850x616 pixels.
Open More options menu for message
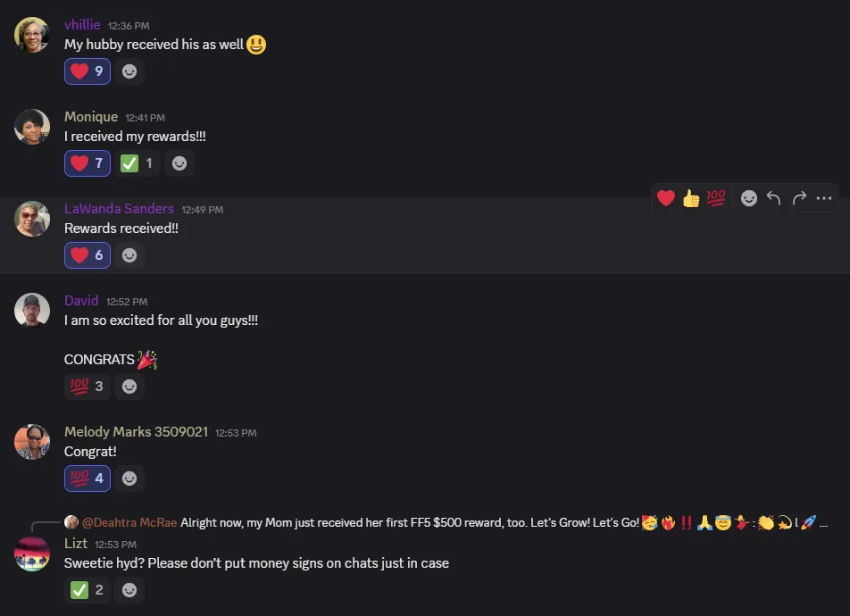pyautogui.click(x=824, y=198)
